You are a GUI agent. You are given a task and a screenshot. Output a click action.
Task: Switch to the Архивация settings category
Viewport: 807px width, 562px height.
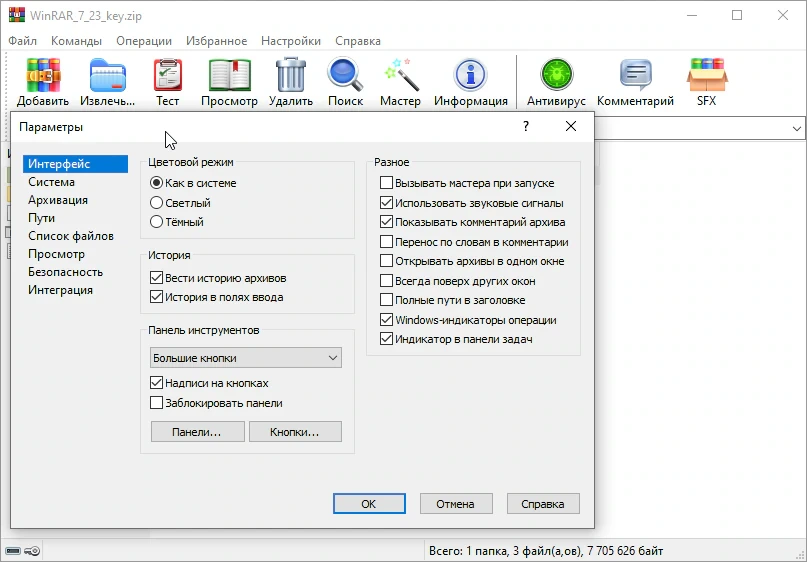click(x=58, y=200)
